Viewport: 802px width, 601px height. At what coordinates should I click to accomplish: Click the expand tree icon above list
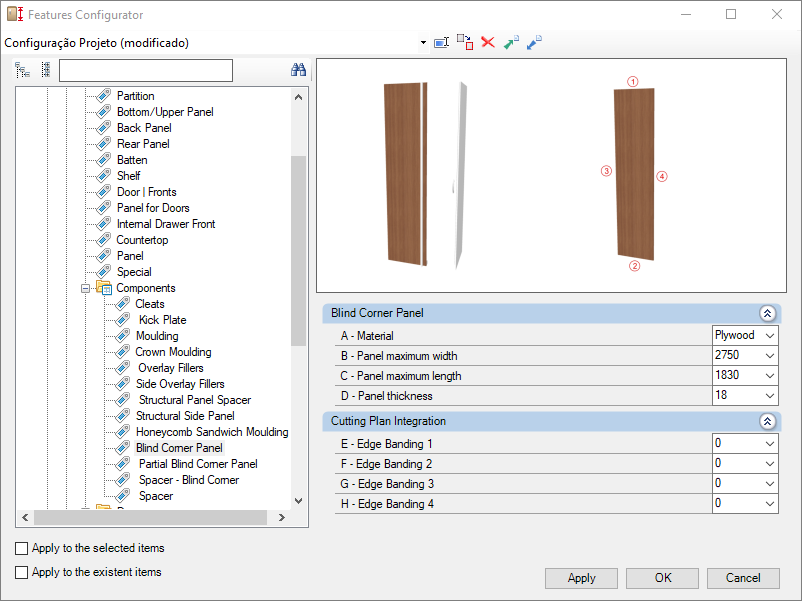pyautogui.click(x=23, y=70)
